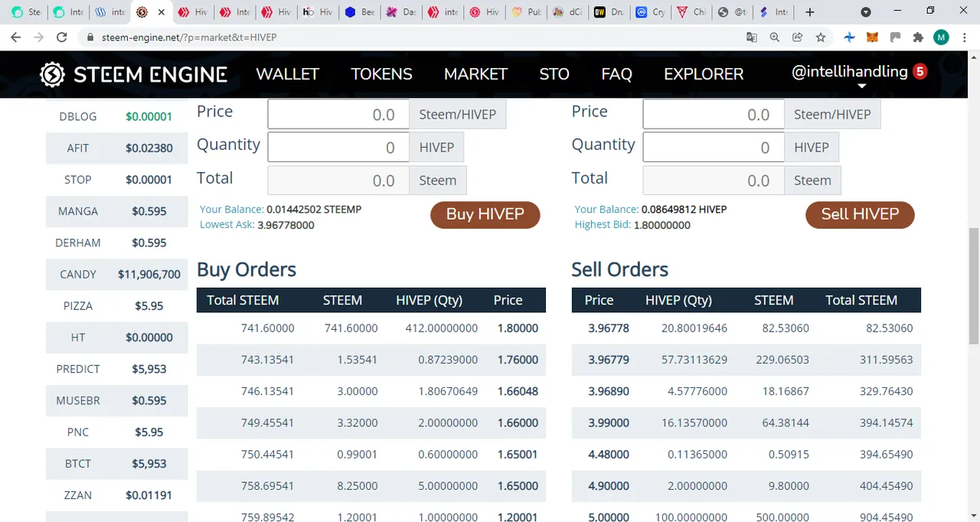This screenshot has width=980, height=522.
Task: Open the MARKET menu item
Action: [x=475, y=74]
